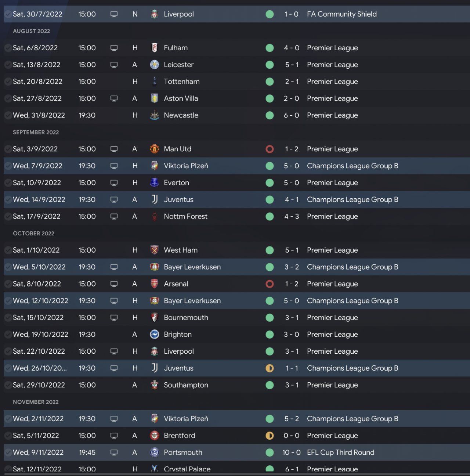Toggle the tick beside Sat, 3/9/2022
The image size is (470, 476).
[8, 149]
